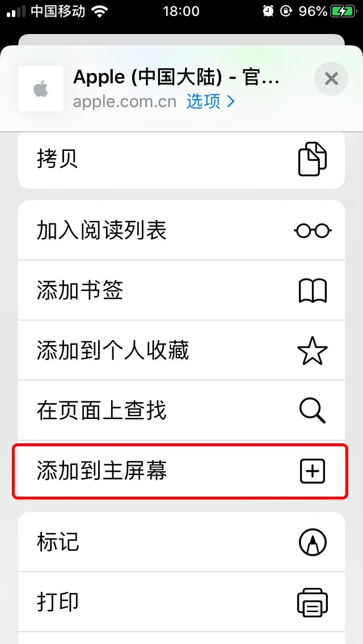Viewport: 363px width, 644px height.
Task: Select 拷贝 menu entry
Action: pyautogui.click(x=181, y=159)
